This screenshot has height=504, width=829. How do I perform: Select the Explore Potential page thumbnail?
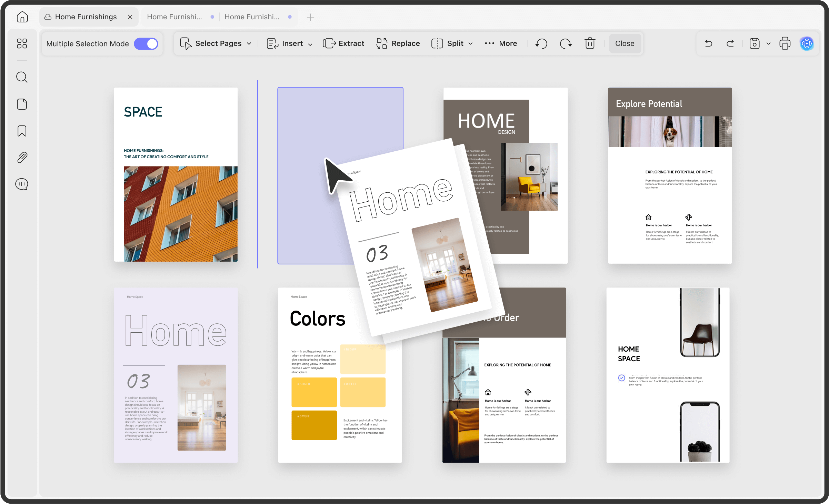(670, 175)
